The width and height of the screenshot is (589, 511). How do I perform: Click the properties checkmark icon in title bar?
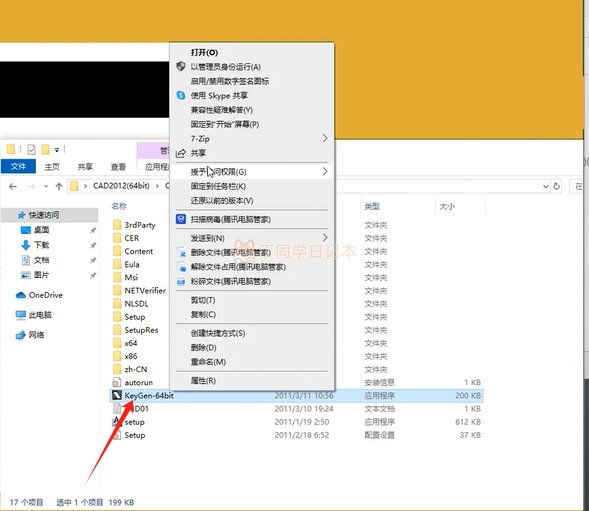point(32,150)
